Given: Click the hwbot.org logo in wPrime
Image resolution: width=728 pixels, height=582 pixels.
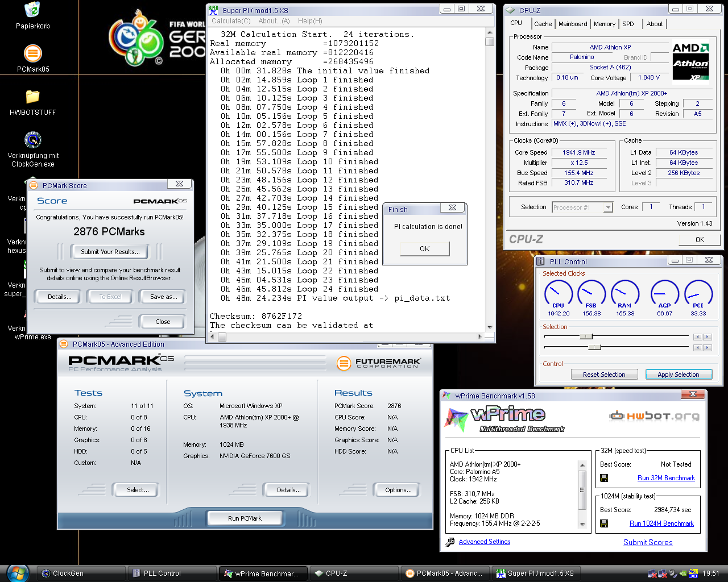Looking at the screenshot, I should point(655,416).
